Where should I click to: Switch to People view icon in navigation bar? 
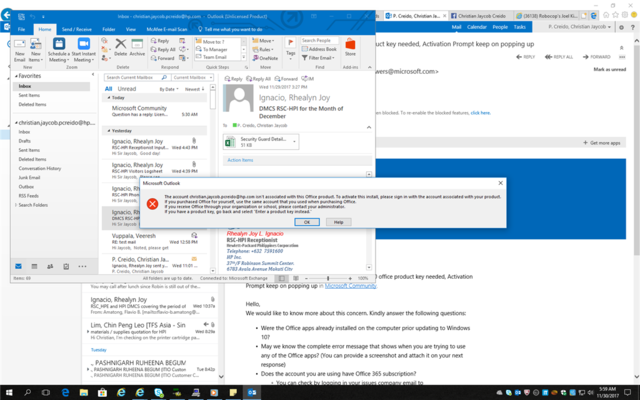coord(50,267)
